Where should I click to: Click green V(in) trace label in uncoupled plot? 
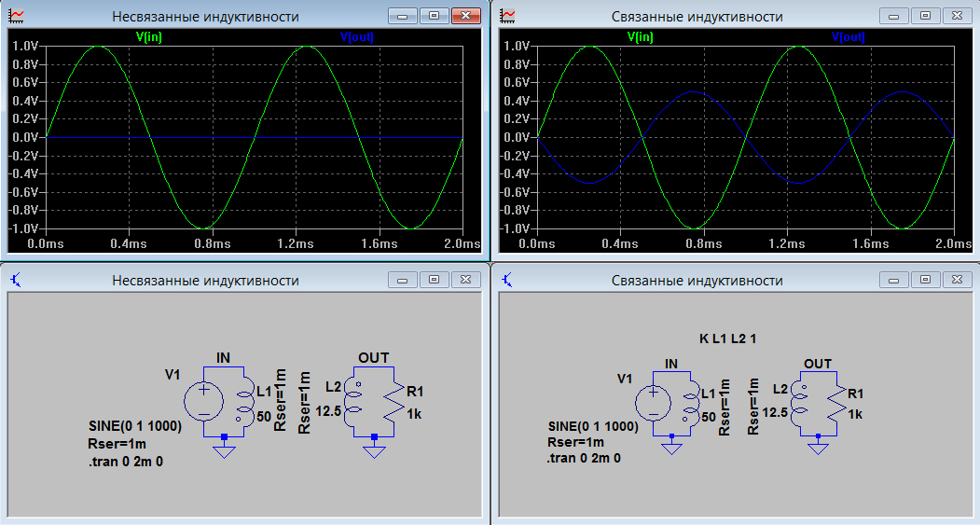click(x=149, y=37)
